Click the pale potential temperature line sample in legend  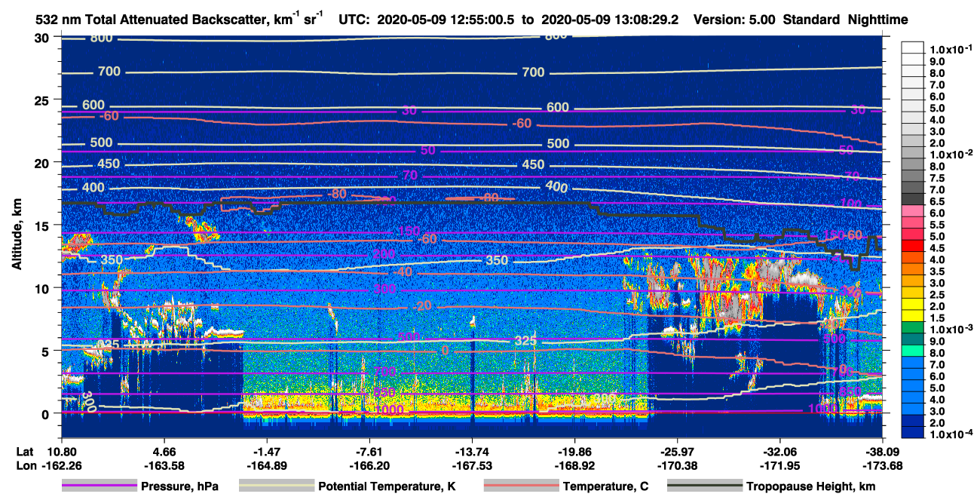pos(277,486)
